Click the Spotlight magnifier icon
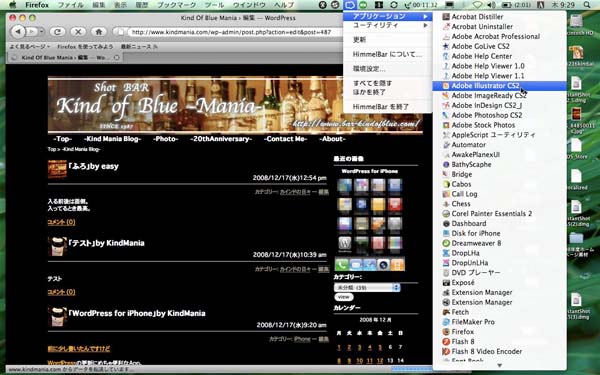This screenshot has width=600, height=375. click(x=587, y=5)
